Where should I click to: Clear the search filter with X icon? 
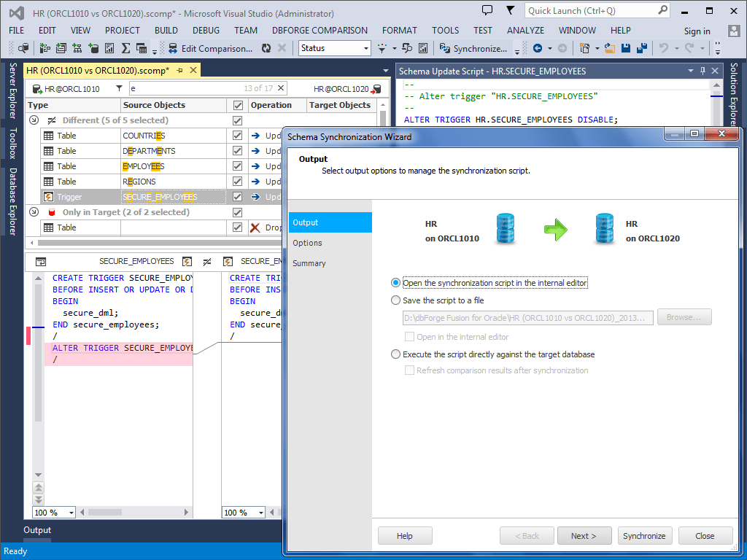(281, 88)
